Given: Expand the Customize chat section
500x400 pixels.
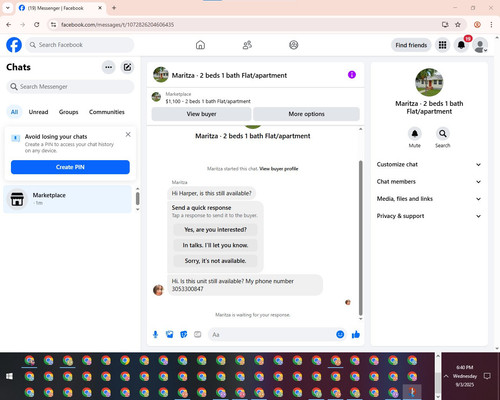Looking at the screenshot, I should tap(429, 164).
